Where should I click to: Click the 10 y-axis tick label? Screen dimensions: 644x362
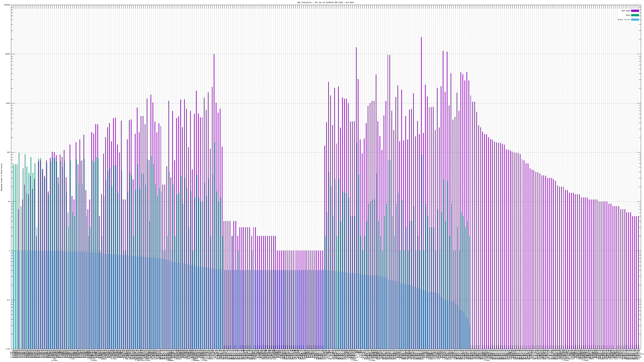pyautogui.click(x=9, y=202)
